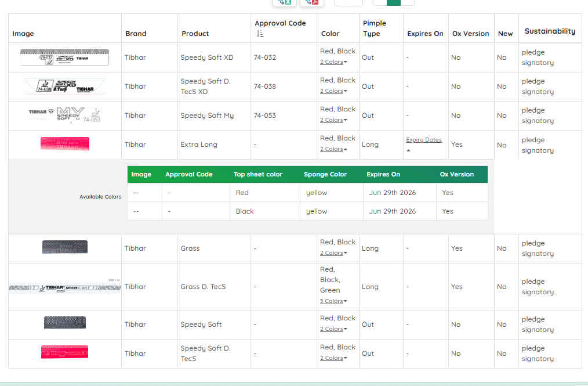
Task: Open the Extra Long rubber image
Action: [x=65, y=144]
